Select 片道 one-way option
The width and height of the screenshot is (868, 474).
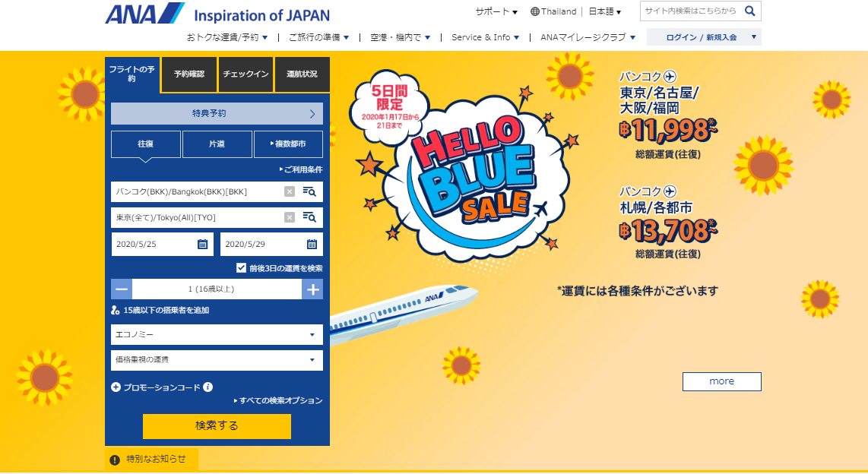(x=217, y=144)
